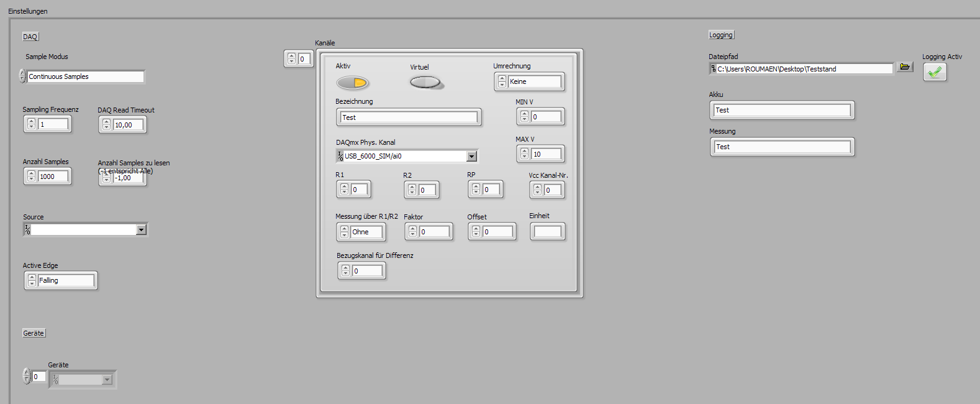Screen dimensions: 980x404
Task: Click the Kanäle index value field
Action: (304, 59)
